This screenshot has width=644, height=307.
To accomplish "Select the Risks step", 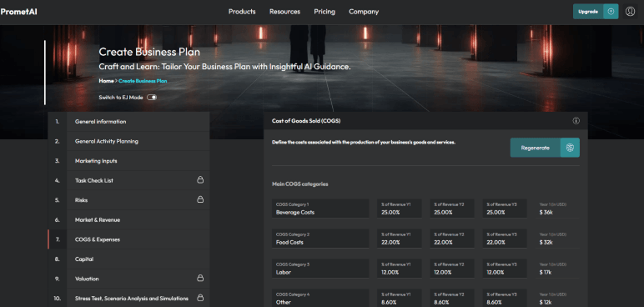I will click(x=128, y=200).
